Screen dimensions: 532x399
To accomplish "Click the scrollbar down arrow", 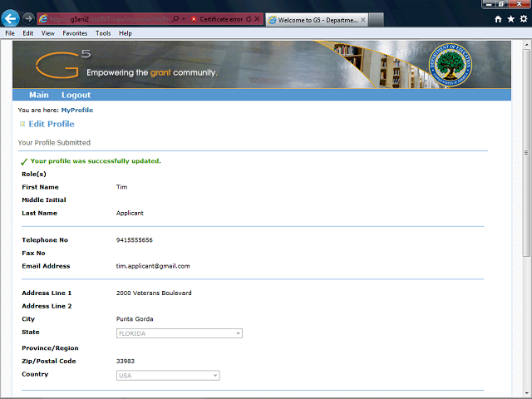I will pos(526,392).
